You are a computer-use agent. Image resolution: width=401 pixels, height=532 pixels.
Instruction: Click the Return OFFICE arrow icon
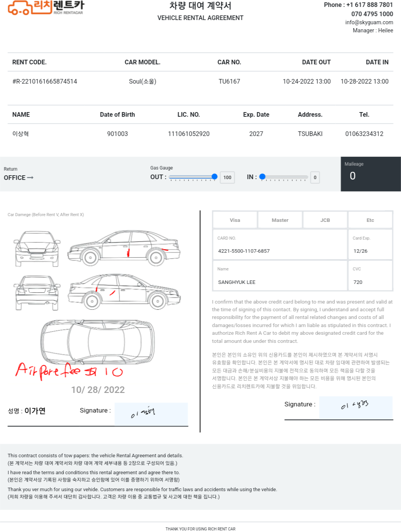click(30, 178)
